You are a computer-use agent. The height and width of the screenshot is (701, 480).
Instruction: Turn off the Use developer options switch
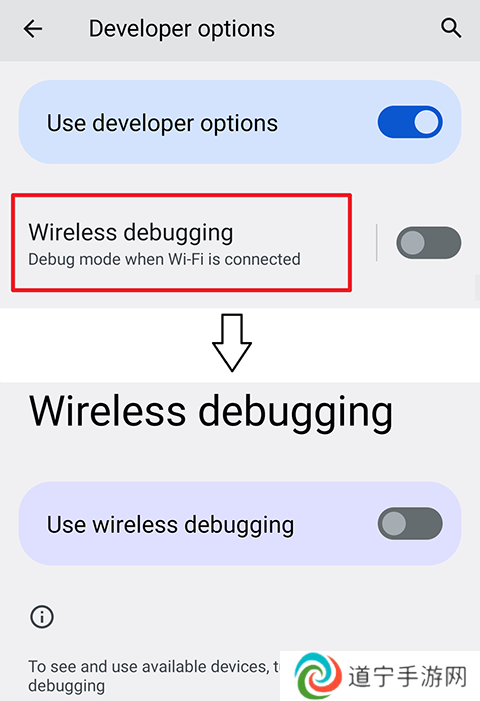[410, 122]
